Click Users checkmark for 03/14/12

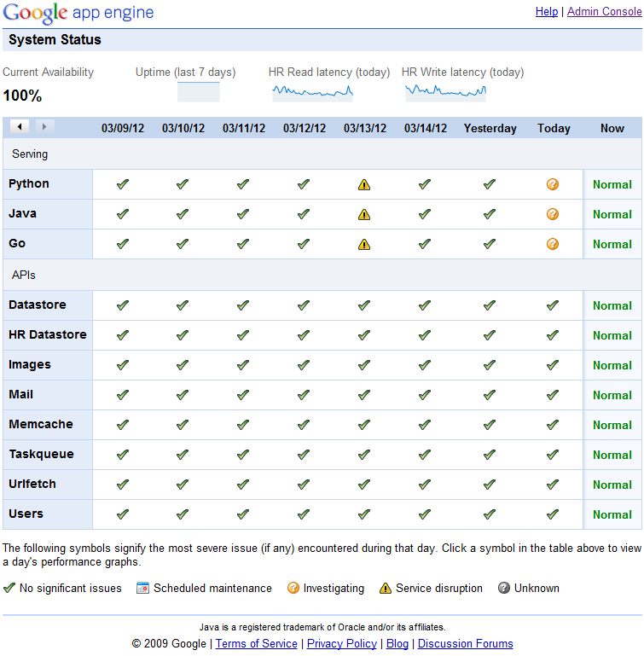(x=425, y=514)
